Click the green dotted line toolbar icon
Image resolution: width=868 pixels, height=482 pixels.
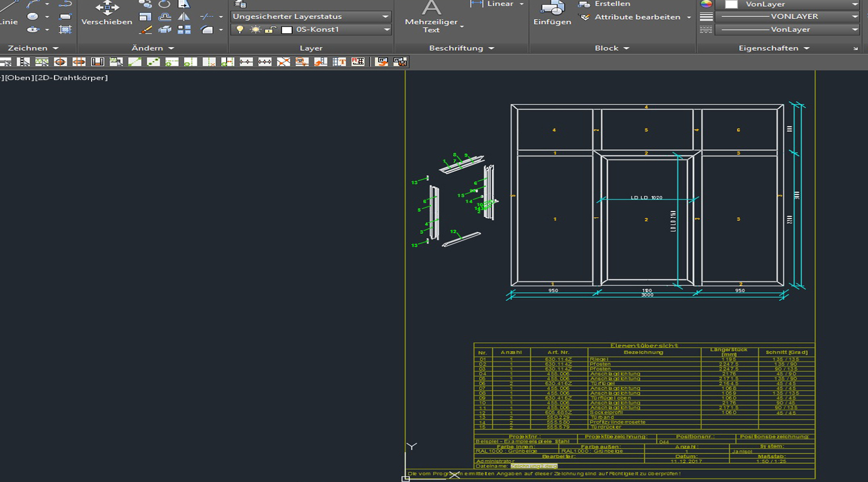click(x=153, y=62)
